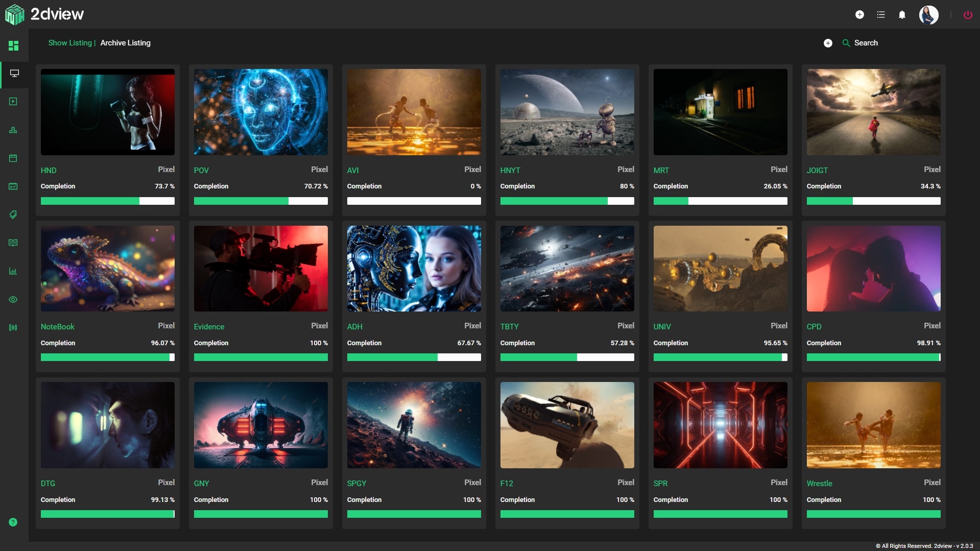Toggle the list view icon in top bar
Viewport: 980px width, 551px height.
(x=880, y=15)
